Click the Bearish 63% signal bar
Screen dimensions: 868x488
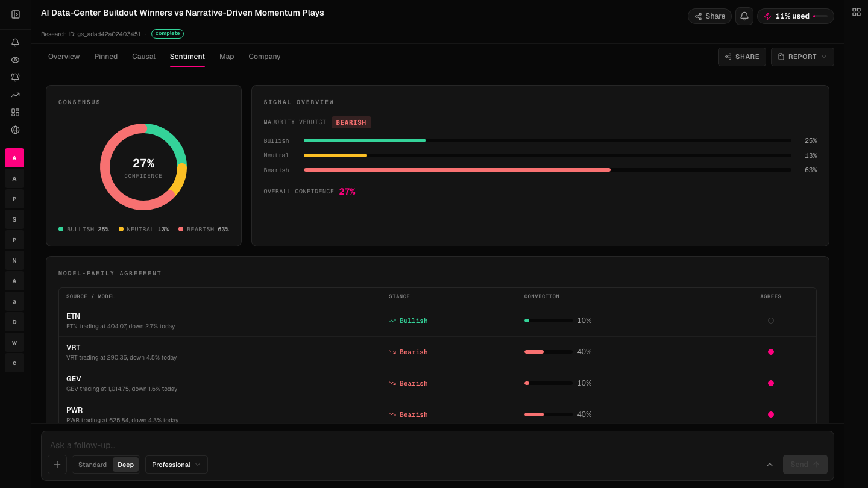pos(547,170)
